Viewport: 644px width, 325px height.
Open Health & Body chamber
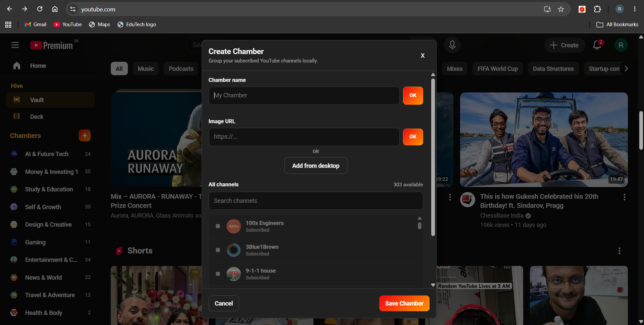pos(50,313)
